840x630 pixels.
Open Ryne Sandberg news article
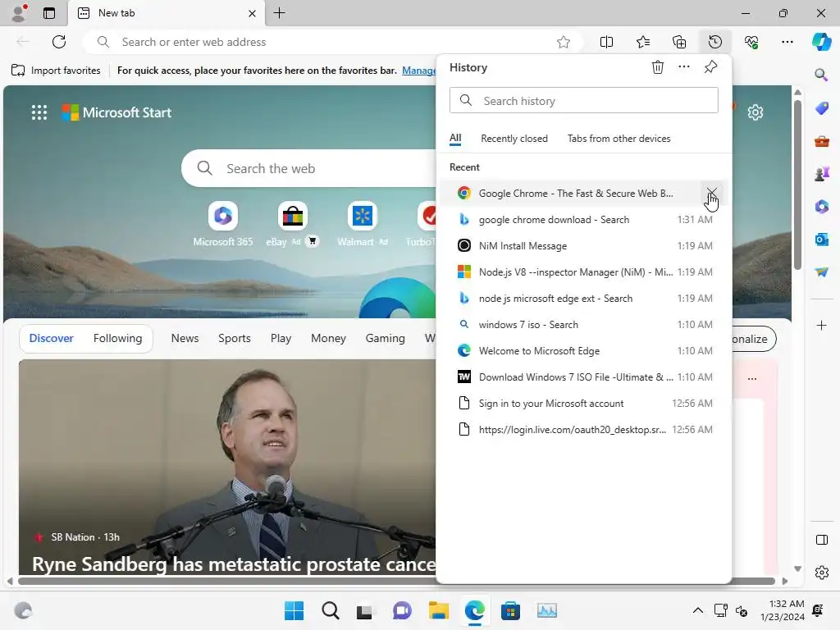(228, 467)
